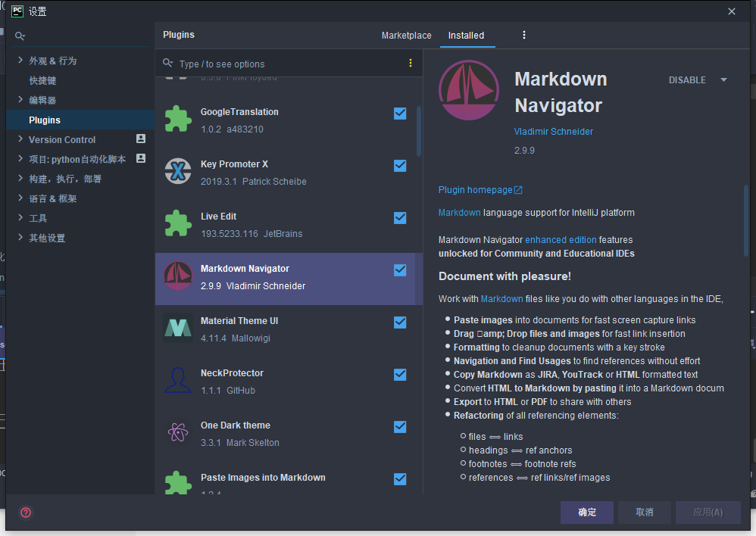Expand 编辑器 settings node
The height and width of the screenshot is (536, 756).
pyautogui.click(x=20, y=99)
